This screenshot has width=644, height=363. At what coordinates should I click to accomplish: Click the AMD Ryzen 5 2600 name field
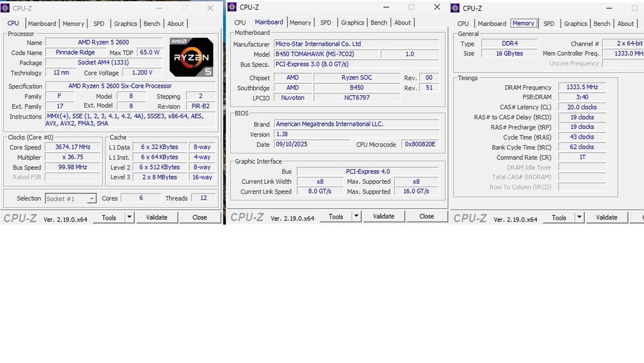pyautogui.click(x=104, y=43)
